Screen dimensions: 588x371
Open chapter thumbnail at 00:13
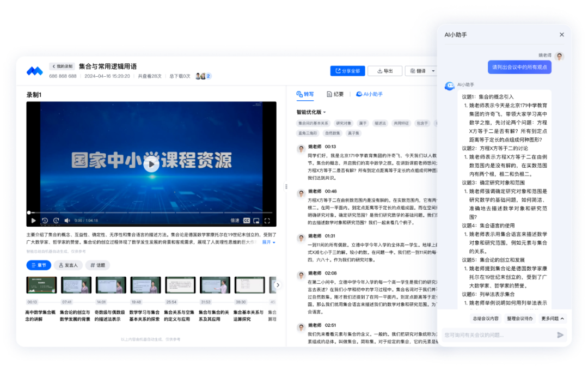(41, 285)
